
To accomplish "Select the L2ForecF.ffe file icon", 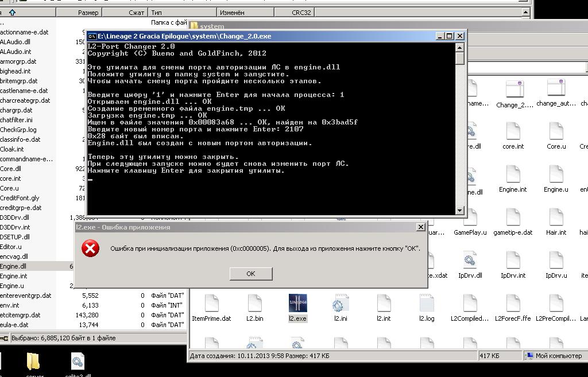I will point(513,303).
